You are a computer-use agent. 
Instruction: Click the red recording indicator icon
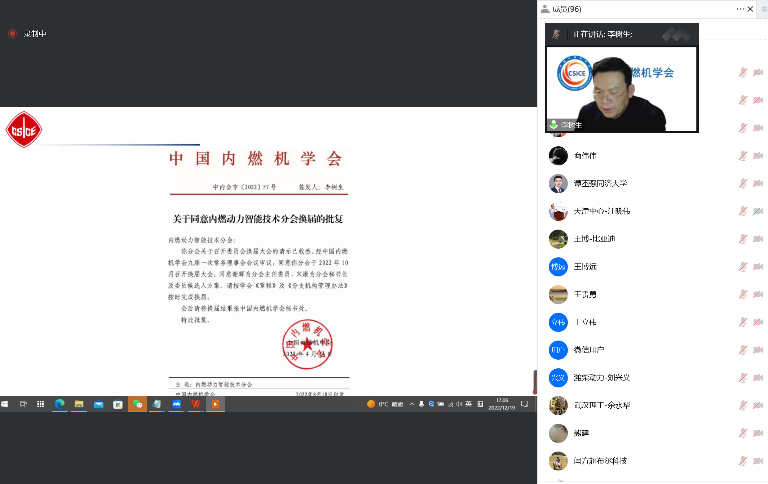tap(12, 33)
